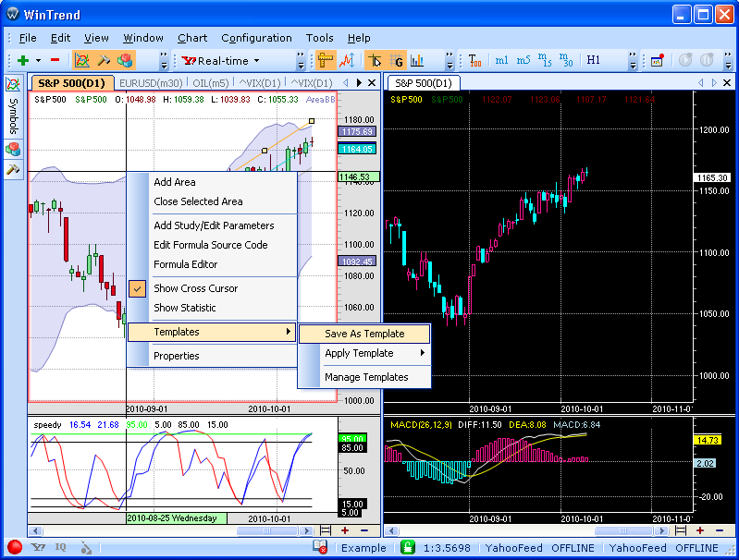Expand overflow chevron after H1 timeframe
The image size is (739, 560).
(633, 60)
